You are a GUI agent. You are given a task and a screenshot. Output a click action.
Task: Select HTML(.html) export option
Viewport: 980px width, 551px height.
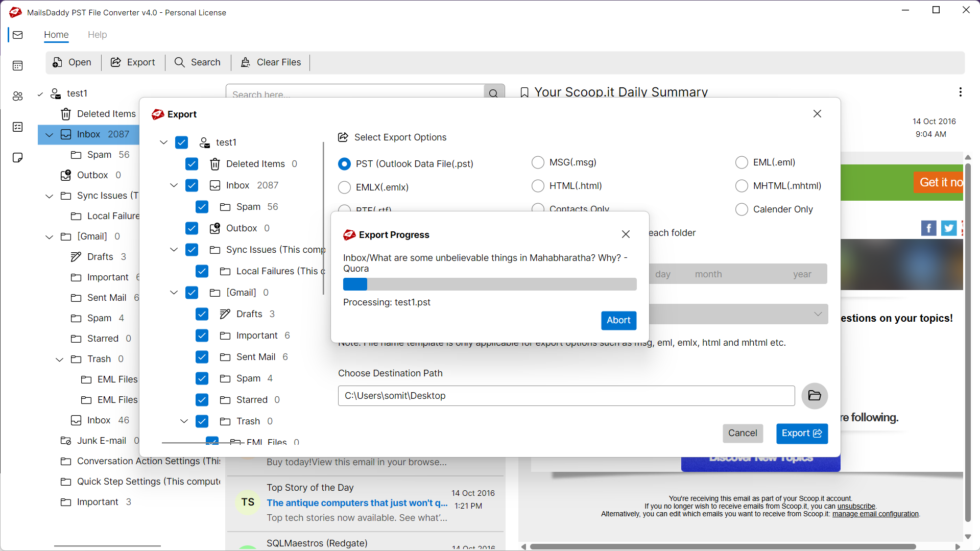pos(538,186)
